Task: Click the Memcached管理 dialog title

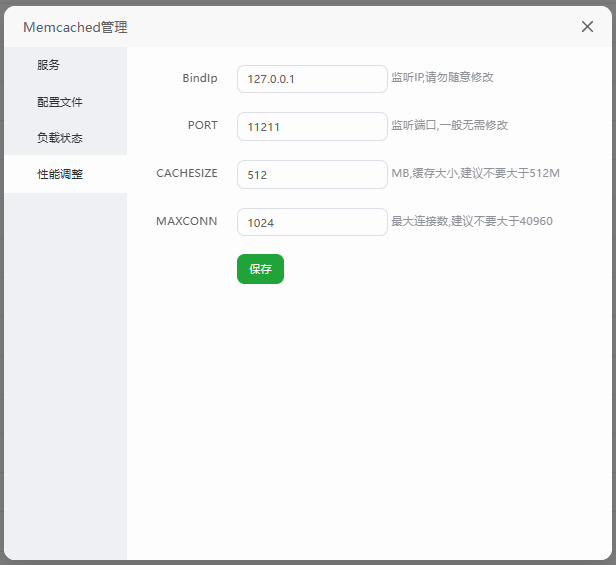Action: (75, 28)
